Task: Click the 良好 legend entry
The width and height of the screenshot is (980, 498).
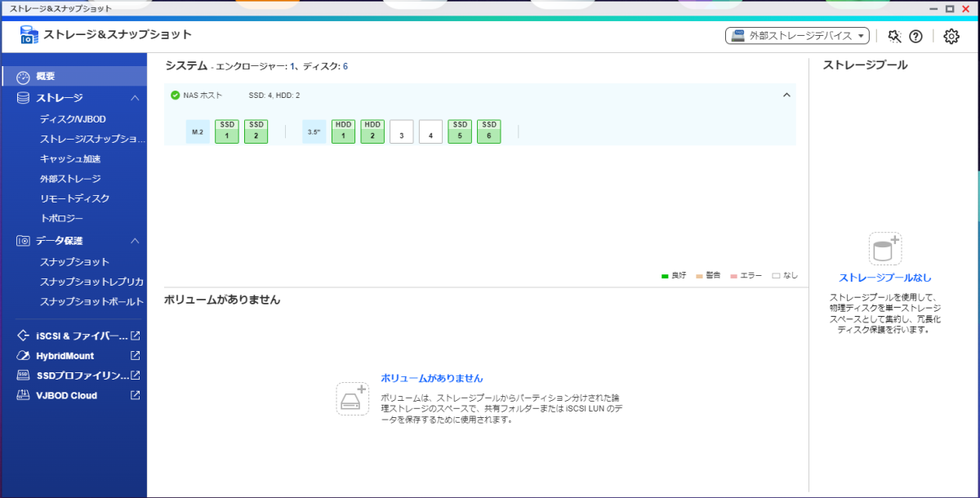Action: pos(674,276)
